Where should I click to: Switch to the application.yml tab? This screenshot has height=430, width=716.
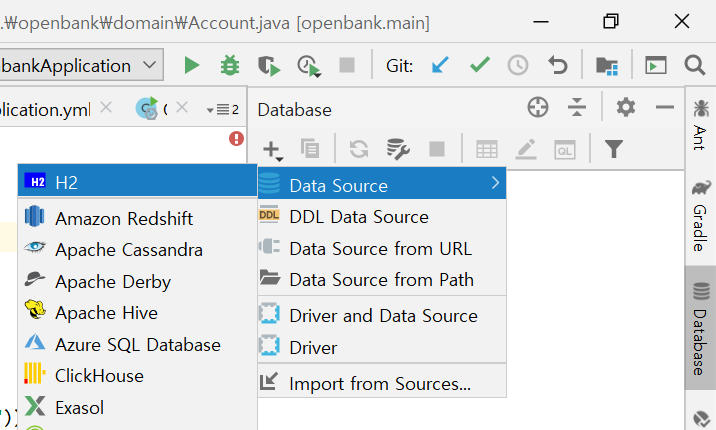(x=46, y=110)
